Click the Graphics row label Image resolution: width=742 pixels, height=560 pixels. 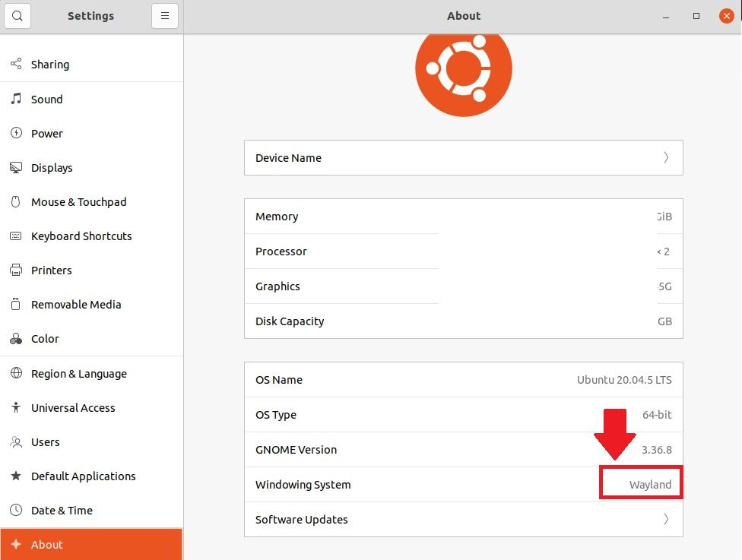(277, 286)
